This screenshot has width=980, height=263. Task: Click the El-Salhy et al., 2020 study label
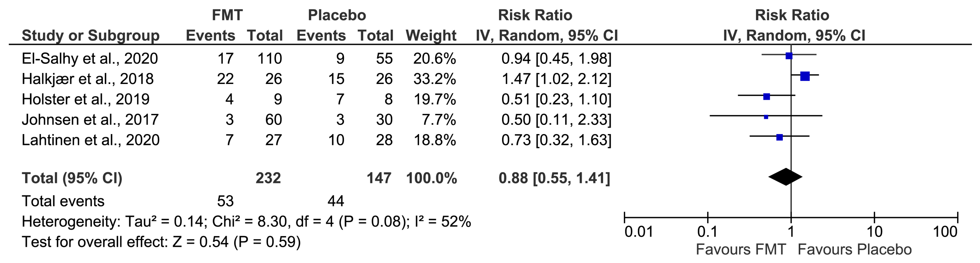tap(90, 59)
